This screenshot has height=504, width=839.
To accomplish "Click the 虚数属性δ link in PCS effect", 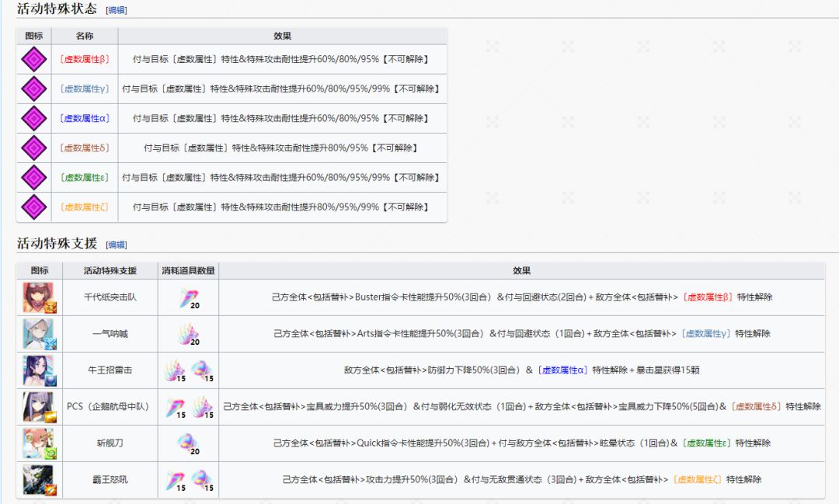I will 756,407.
